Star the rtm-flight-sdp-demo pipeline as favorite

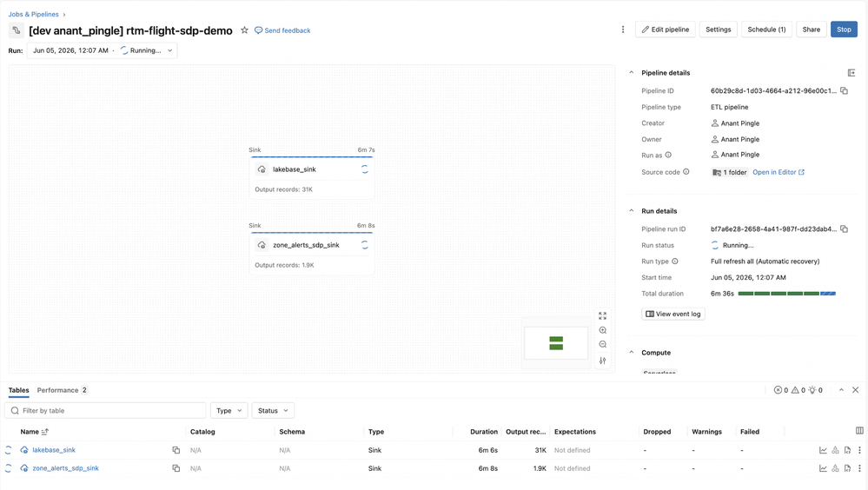tap(244, 30)
